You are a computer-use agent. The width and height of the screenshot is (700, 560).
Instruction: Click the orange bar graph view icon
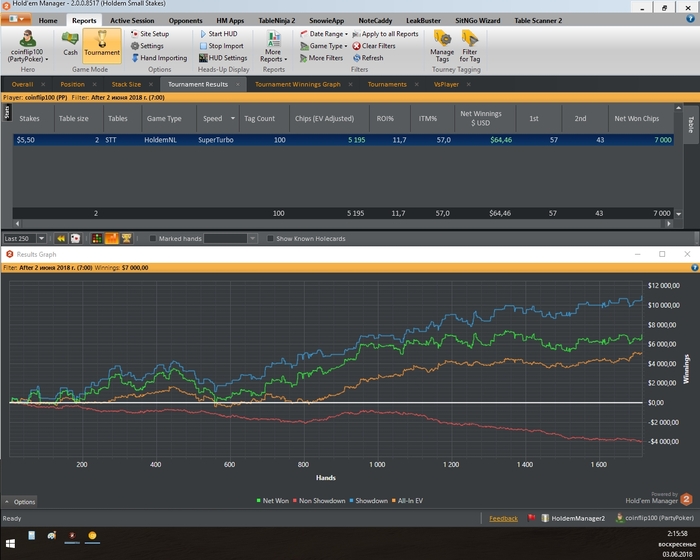pyautogui.click(x=112, y=238)
